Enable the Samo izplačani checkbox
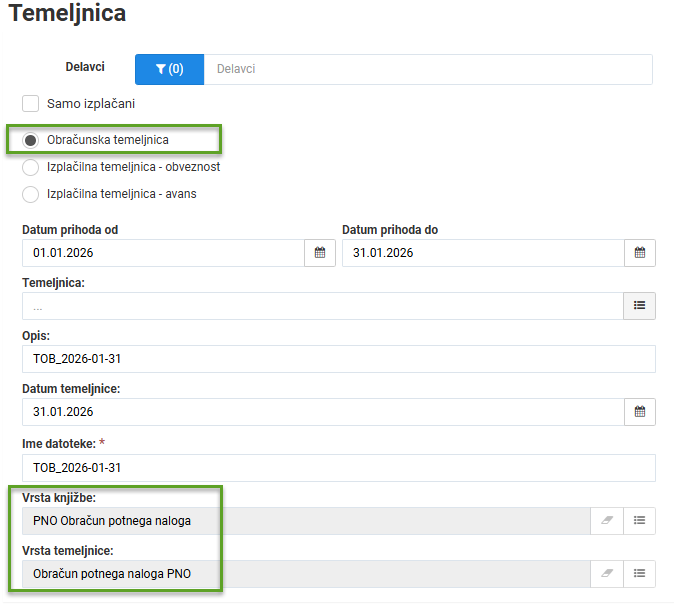Viewport: 674px width, 605px height. [x=31, y=104]
